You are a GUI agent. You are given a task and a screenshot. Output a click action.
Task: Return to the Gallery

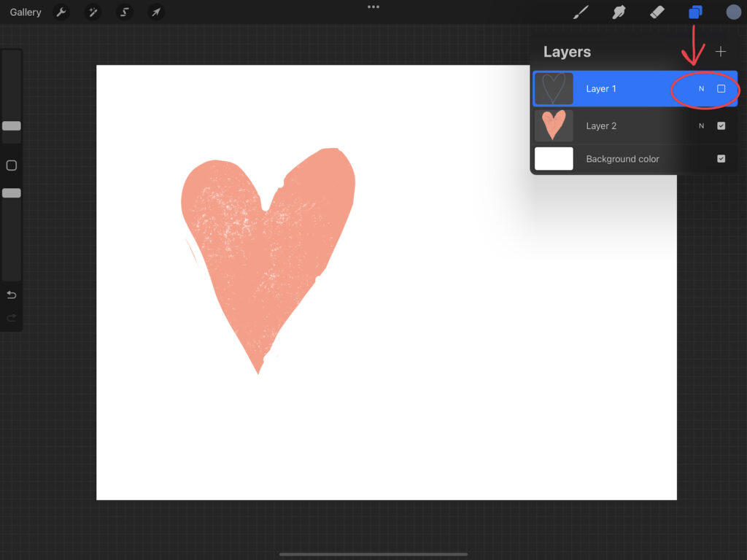pos(26,12)
